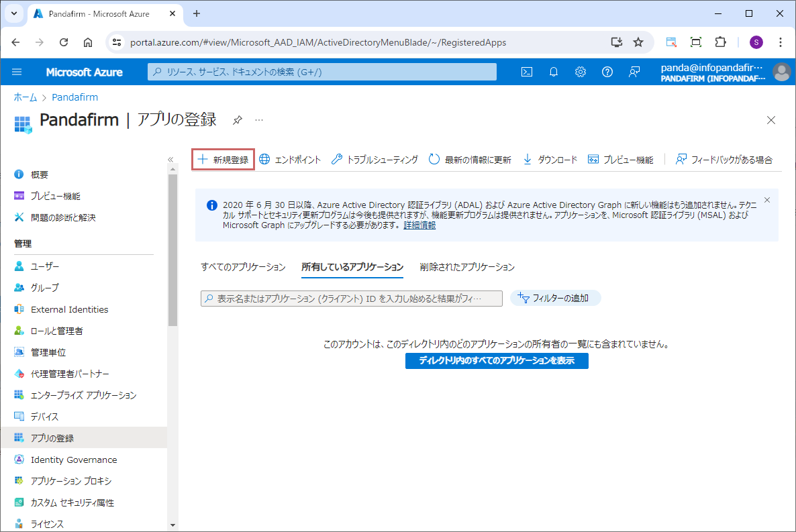Switch to すべてのアプリケーション tab
The width and height of the screenshot is (796, 532).
243,267
